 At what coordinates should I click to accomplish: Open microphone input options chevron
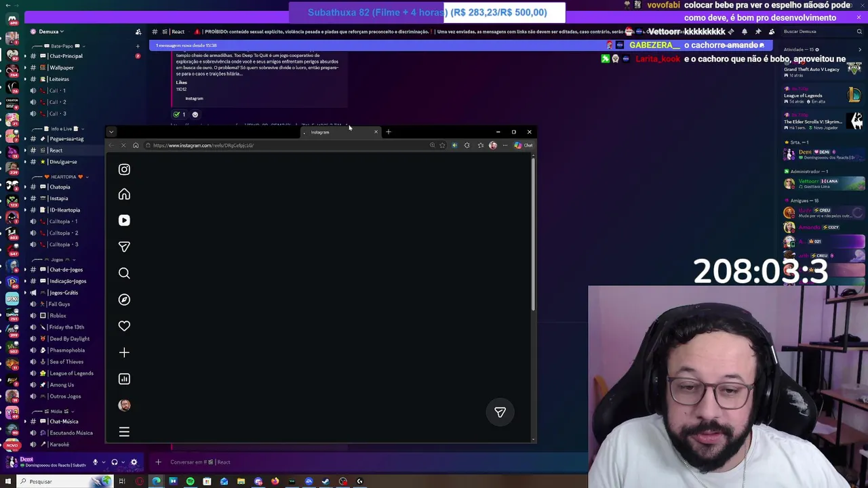point(103,462)
